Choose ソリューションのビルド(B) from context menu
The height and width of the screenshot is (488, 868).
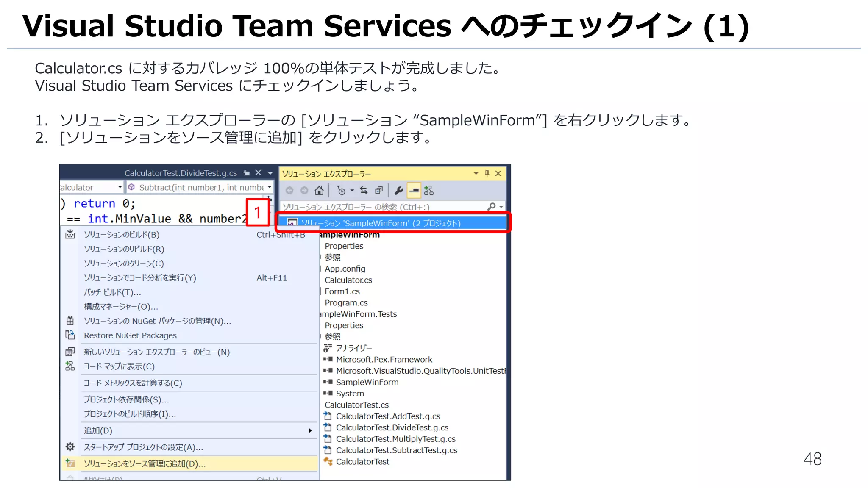tap(189, 235)
